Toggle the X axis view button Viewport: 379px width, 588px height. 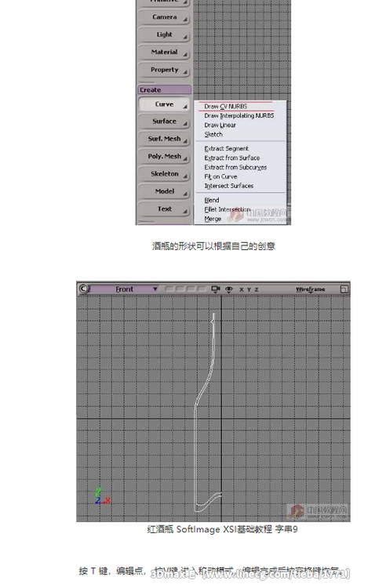241,289
